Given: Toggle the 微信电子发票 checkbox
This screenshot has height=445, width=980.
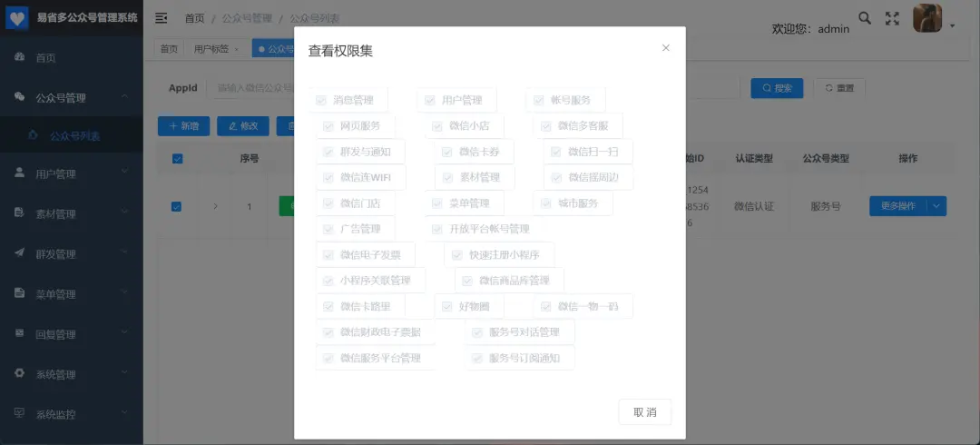Looking at the screenshot, I should point(328,254).
